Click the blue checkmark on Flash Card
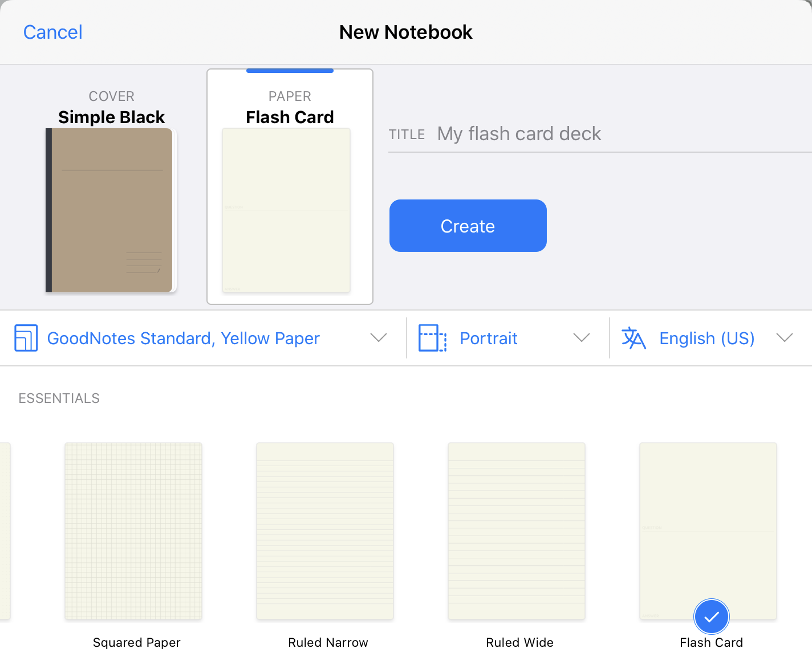This screenshot has width=812, height=669. point(712,617)
